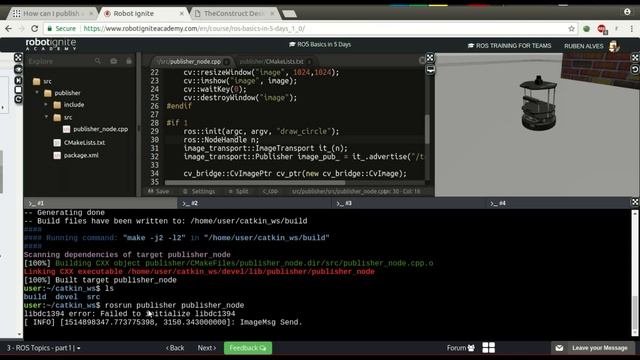640x360 pixels.
Task: Save file with editor Save button
Action: coord(158,191)
